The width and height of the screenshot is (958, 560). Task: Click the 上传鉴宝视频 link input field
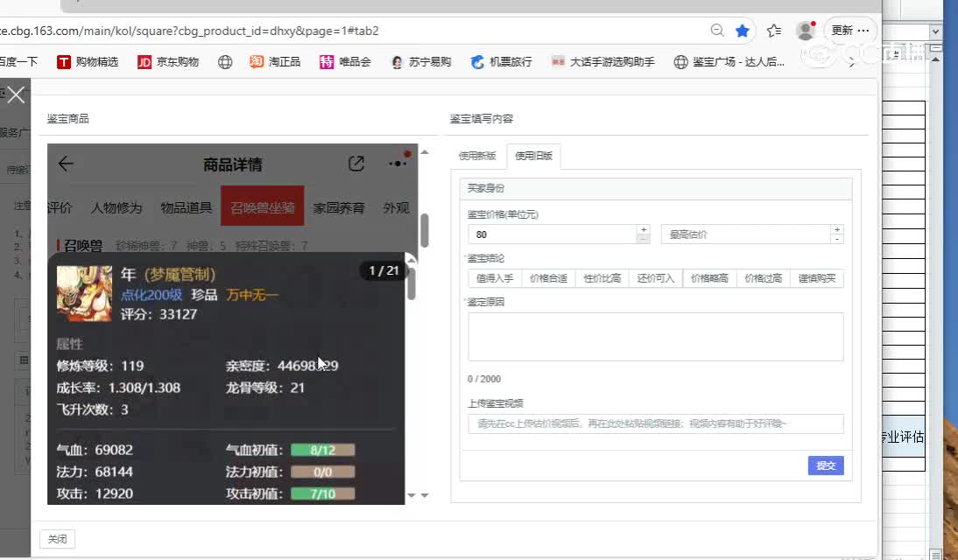656,423
